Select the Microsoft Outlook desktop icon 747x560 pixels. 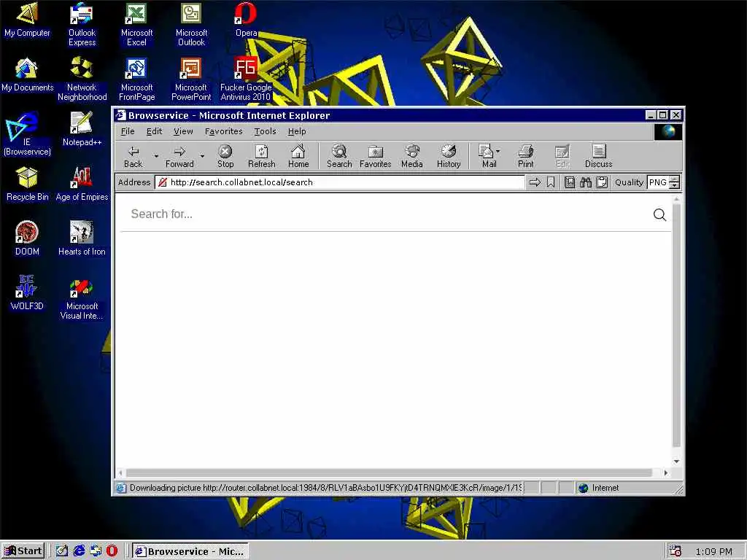tap(191, 24)
